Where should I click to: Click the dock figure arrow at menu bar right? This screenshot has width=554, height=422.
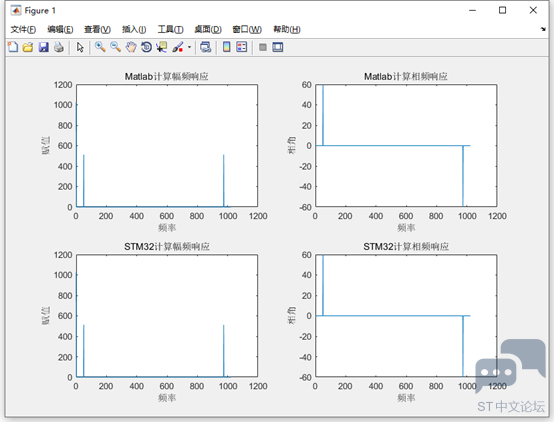[543, 29]
